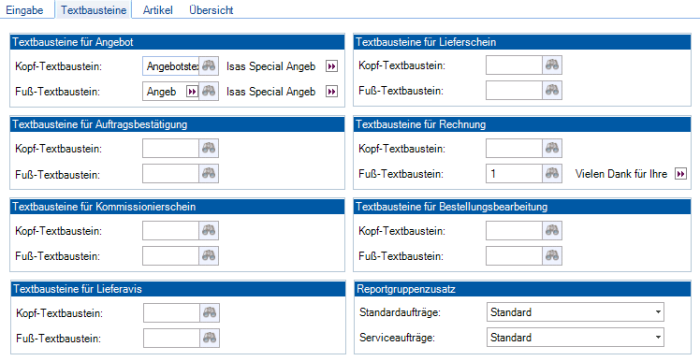Open the Standardaufträge dropdown
This screenshot has height=361, width=700.
(575, 312)
